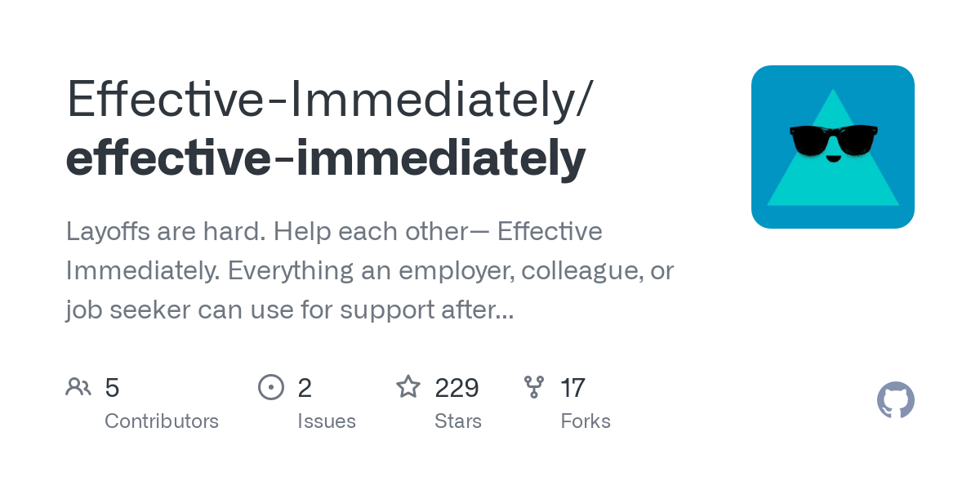Select the 2 issues count
Screen dimensions: 980x490
[305, 387]
